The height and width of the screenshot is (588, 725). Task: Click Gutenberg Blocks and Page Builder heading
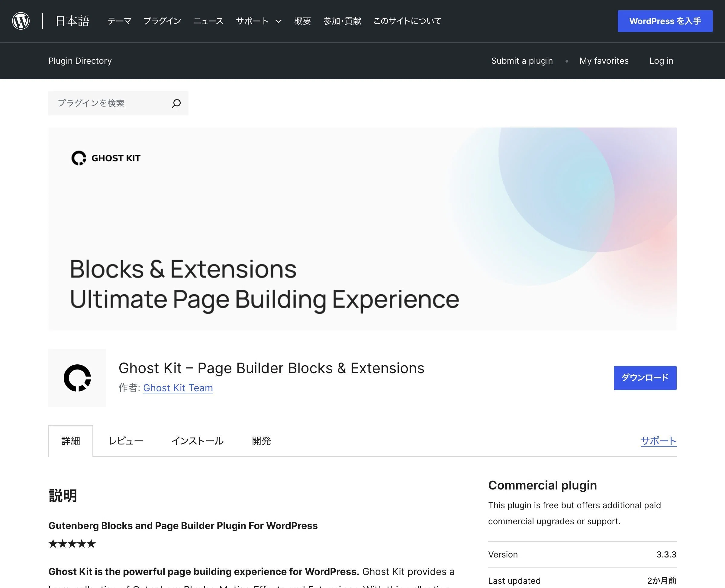(x=183, y=526)
